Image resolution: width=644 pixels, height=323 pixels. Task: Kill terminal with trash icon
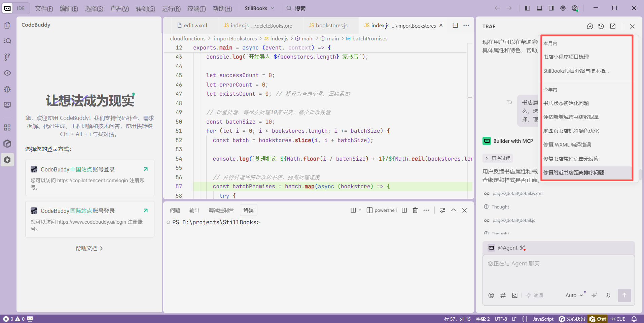click(x=415, y=210)
